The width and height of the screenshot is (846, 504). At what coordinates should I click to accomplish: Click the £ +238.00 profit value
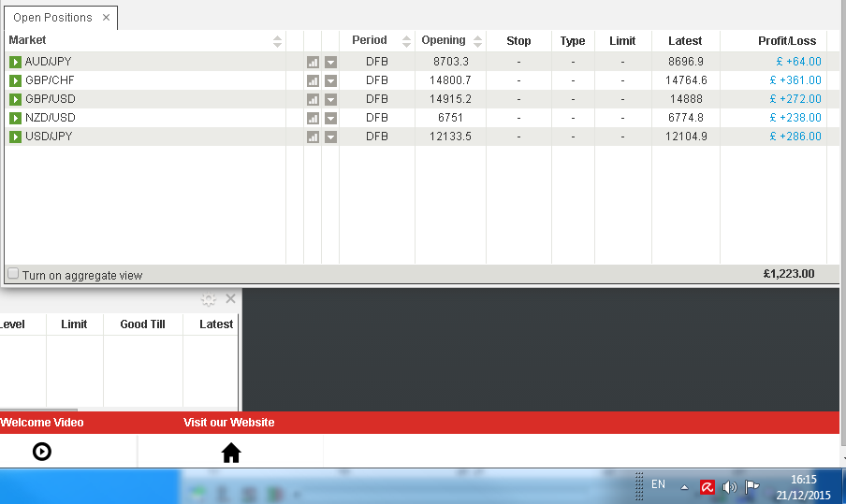(x=795, y=118)
